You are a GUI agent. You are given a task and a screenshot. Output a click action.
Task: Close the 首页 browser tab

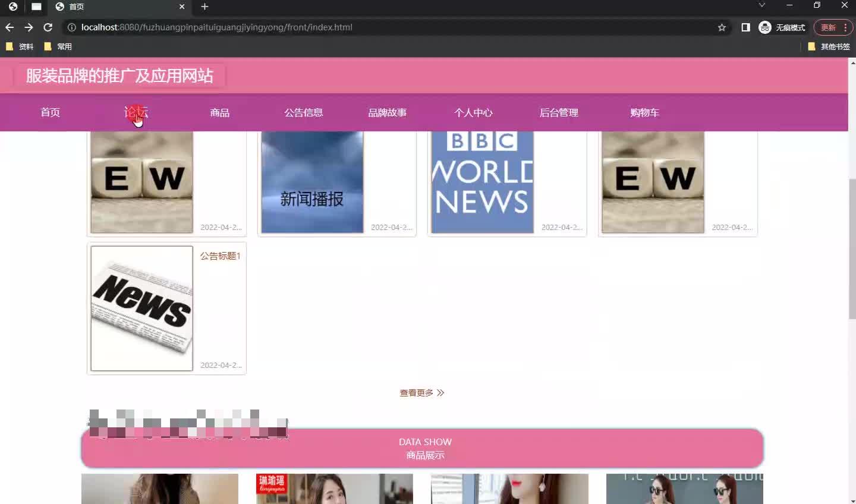tap(182, 7)
